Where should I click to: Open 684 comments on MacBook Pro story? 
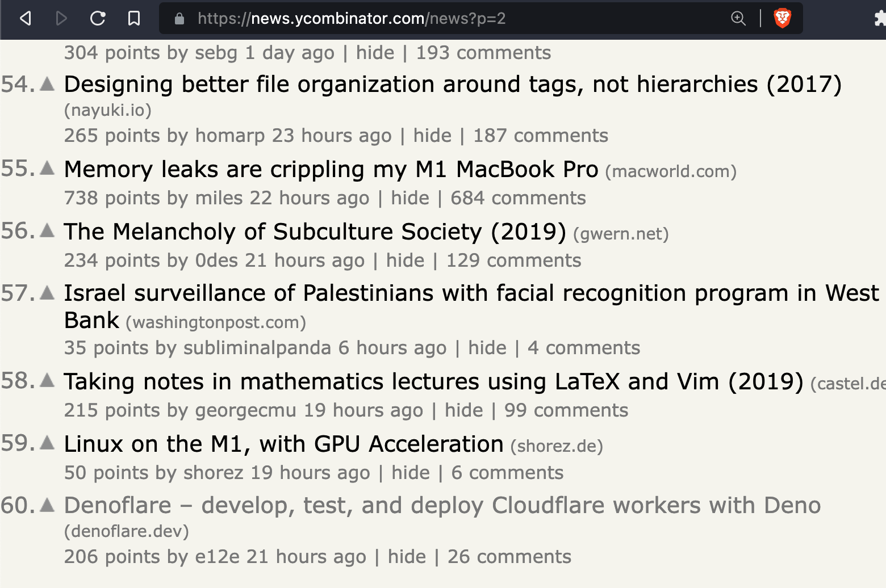pos(518,198)
